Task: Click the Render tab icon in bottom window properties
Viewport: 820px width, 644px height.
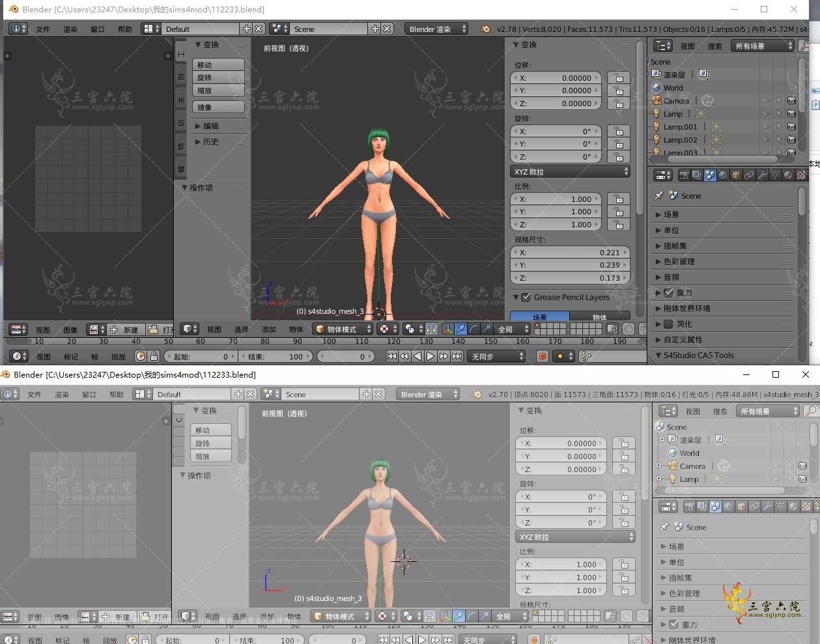Action: 688,507
